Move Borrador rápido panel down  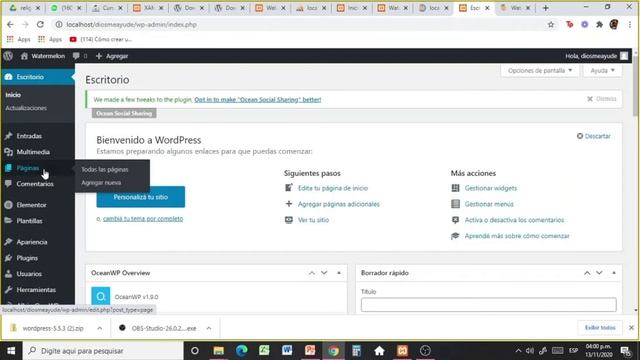599,273
